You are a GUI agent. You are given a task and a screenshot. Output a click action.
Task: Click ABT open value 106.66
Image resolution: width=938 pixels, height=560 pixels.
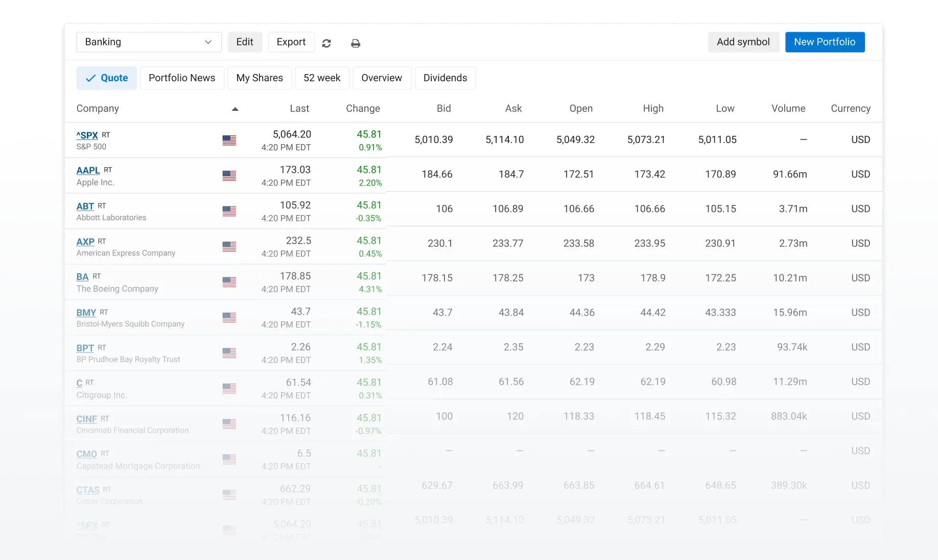[579, 209]
